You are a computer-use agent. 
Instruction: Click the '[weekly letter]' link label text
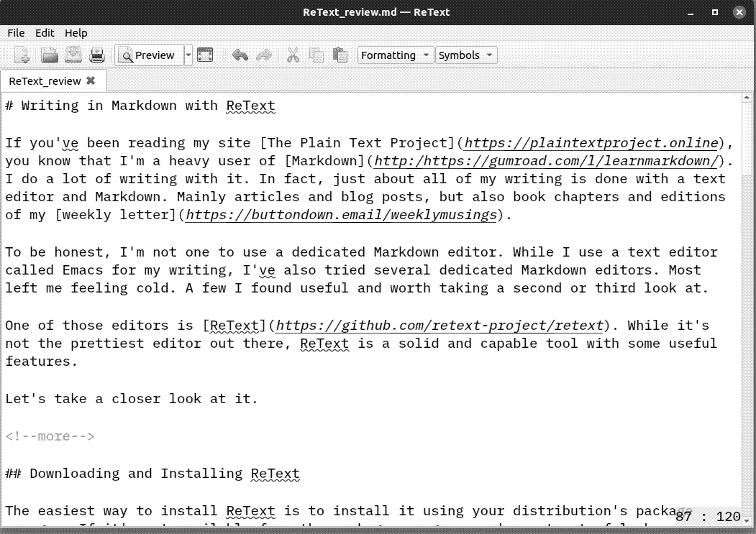115,215
